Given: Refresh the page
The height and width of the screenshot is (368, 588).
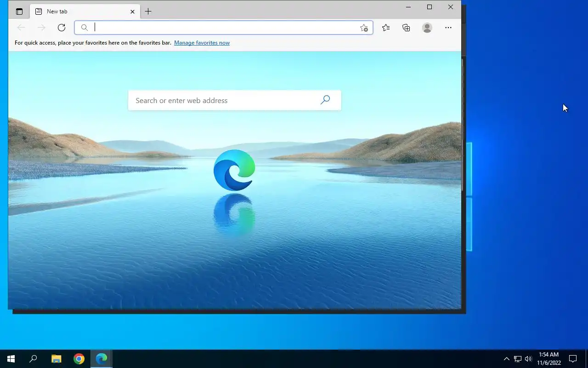Looking at the screenshot, I should point(62,28).
